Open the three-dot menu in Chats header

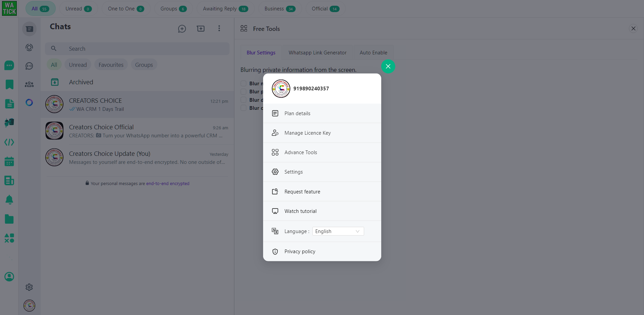click(219, 29)
